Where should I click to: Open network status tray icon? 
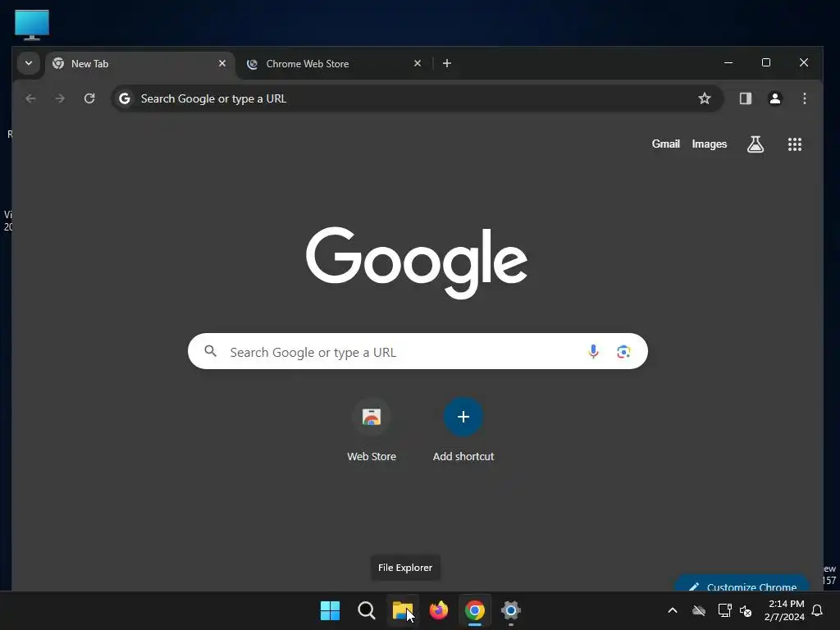(x=724, y=610)
